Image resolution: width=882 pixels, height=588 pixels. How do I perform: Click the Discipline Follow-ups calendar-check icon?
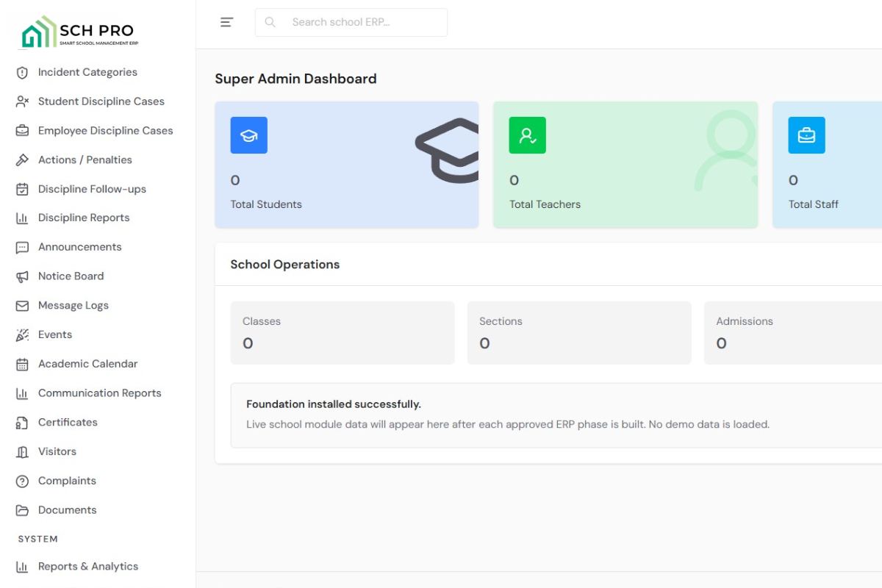(x=23, y=189)
